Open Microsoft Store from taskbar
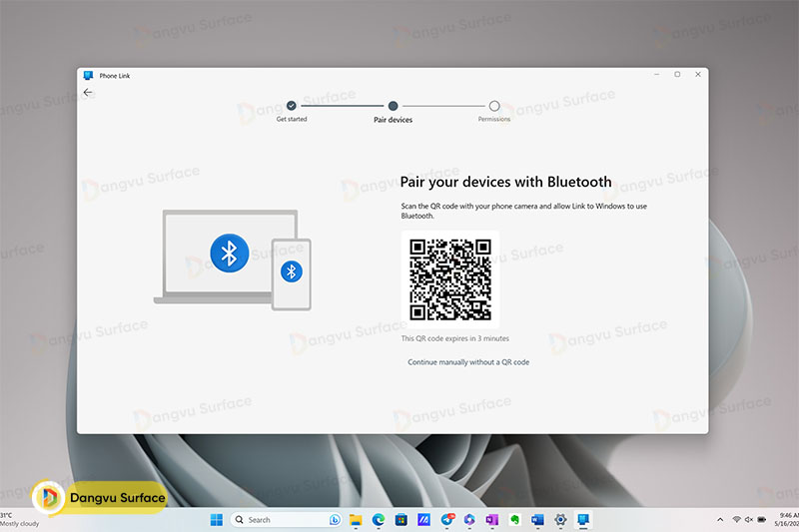 [x=401, y=520]
